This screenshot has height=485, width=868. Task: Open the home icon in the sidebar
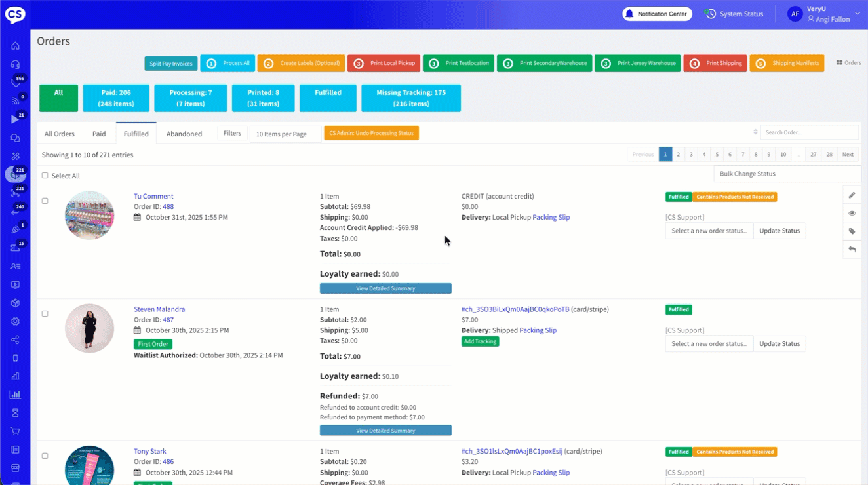15,46
